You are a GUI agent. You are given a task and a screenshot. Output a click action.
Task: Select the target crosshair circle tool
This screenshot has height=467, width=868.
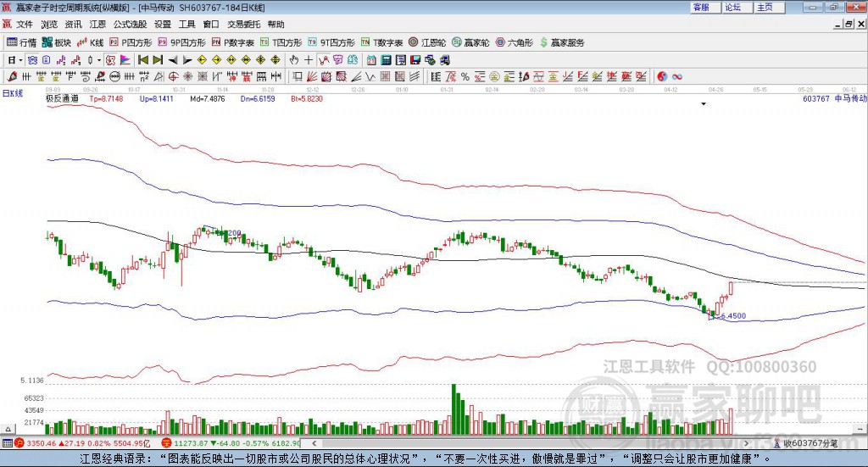173,76
